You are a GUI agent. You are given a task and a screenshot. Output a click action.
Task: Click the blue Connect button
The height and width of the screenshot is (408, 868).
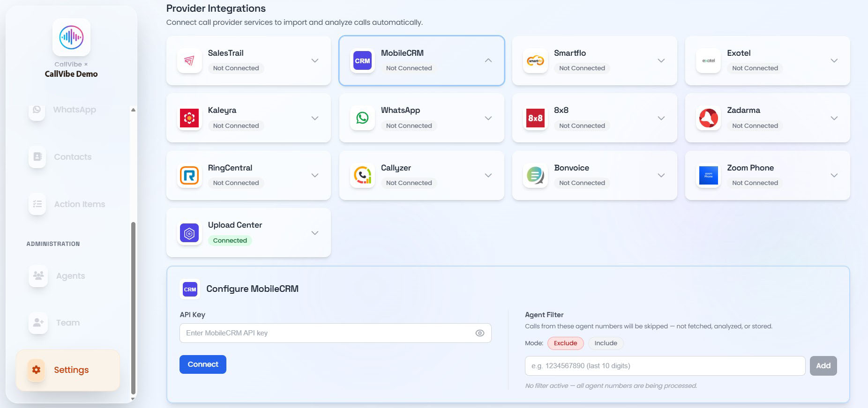point(203,364)
